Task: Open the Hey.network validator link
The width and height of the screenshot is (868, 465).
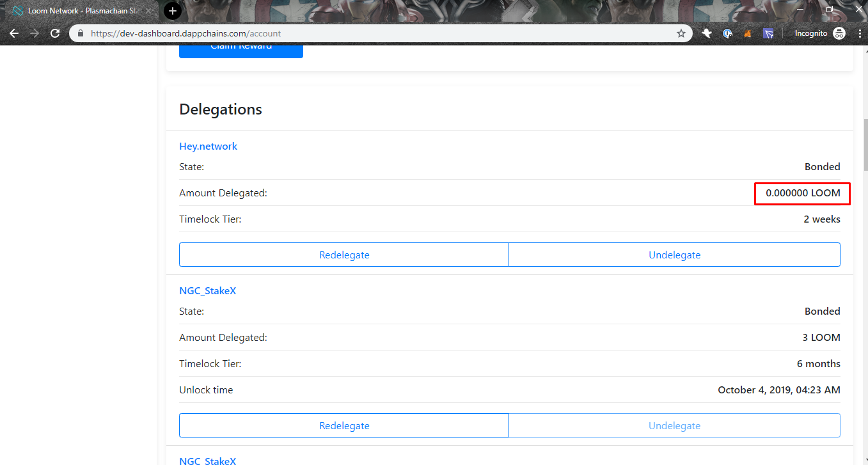Action: coord(208,146)
